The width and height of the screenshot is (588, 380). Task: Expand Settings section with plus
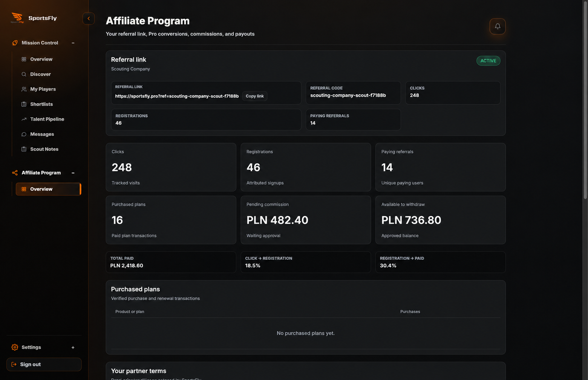(x=73, y=348)
